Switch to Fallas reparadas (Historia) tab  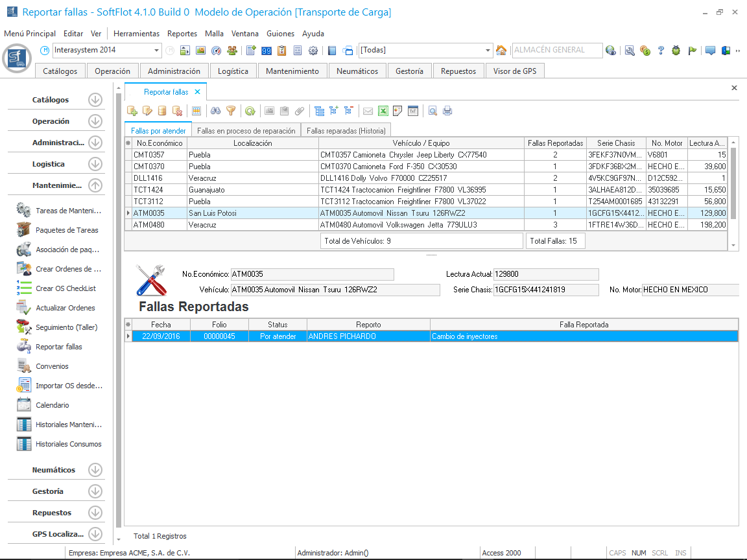click(x=347, y=130)
